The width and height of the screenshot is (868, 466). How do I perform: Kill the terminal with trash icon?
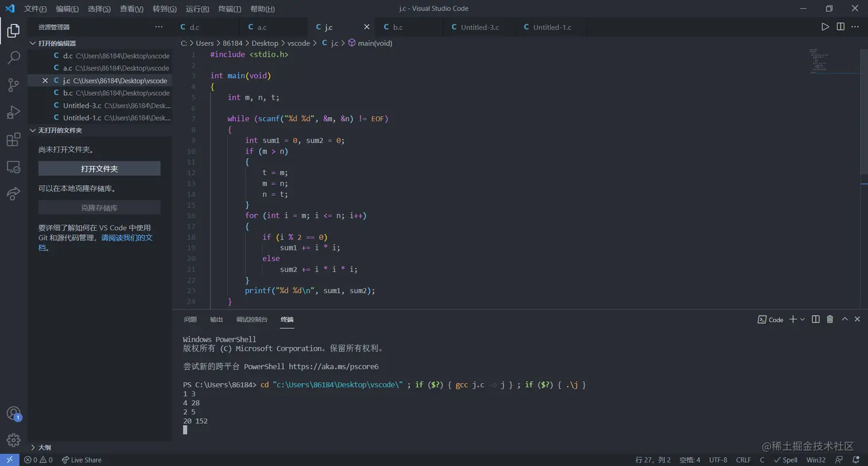830,319
